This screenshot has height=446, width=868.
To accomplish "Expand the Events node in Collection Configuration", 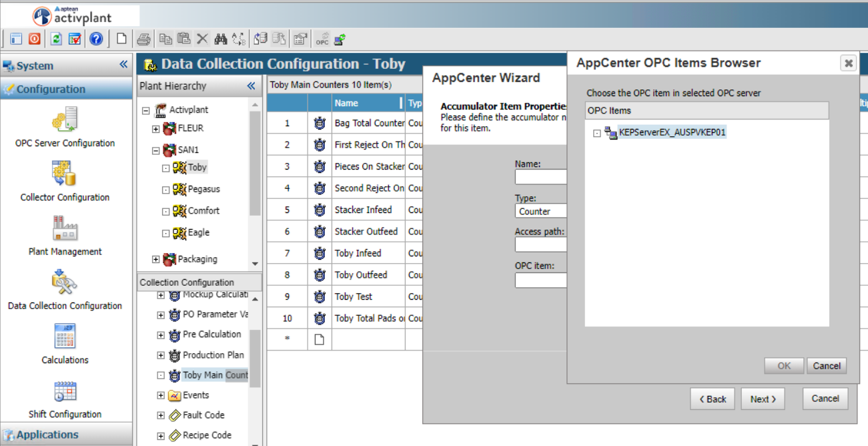I will tap(160, 395).
